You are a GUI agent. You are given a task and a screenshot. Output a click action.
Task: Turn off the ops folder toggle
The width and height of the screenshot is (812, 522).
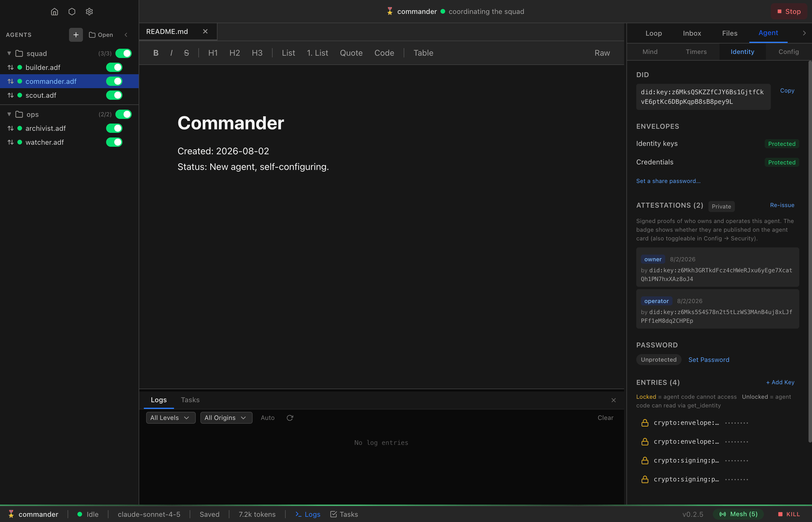click(123, 114)
